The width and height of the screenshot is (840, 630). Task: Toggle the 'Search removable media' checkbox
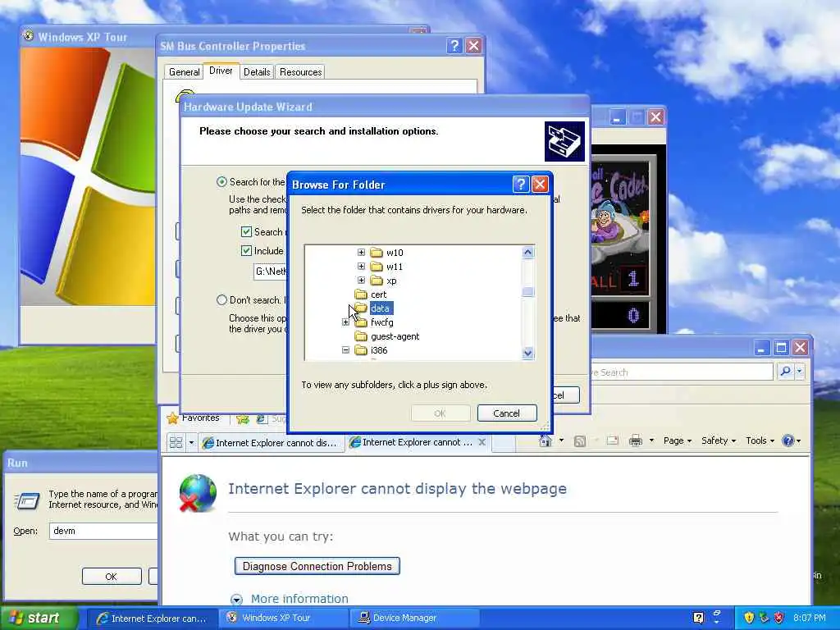pos(246,232)
